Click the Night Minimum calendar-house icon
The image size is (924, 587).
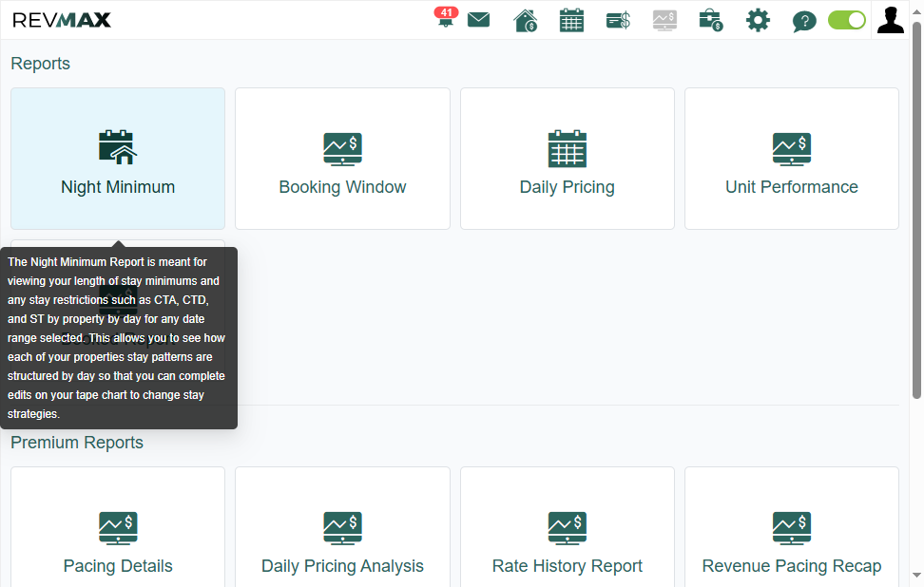(118, 147)
